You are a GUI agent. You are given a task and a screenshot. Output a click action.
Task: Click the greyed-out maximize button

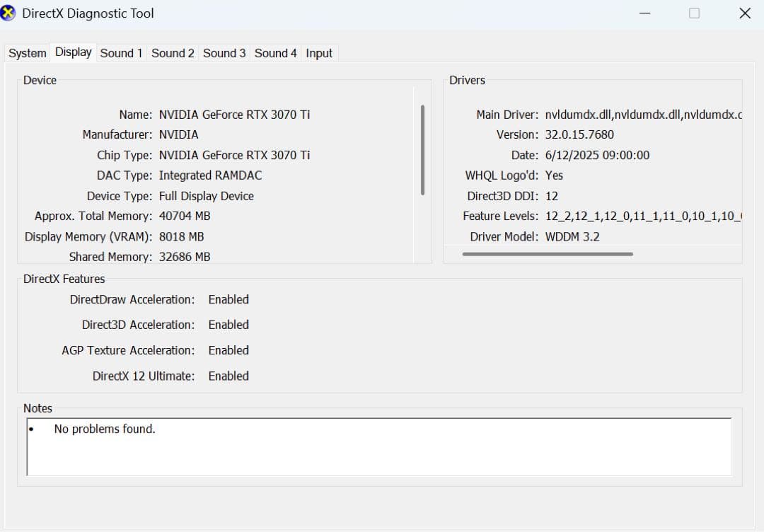pos(694,13)
